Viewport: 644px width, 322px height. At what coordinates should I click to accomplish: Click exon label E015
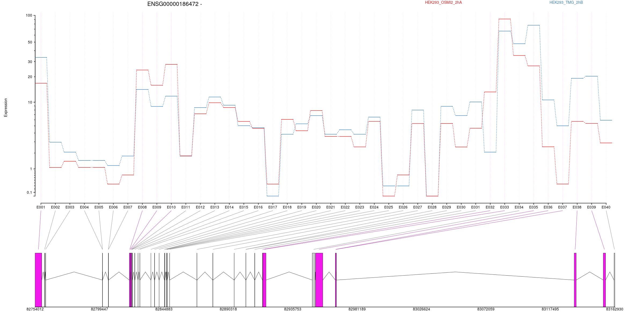[x=244, y=207]
